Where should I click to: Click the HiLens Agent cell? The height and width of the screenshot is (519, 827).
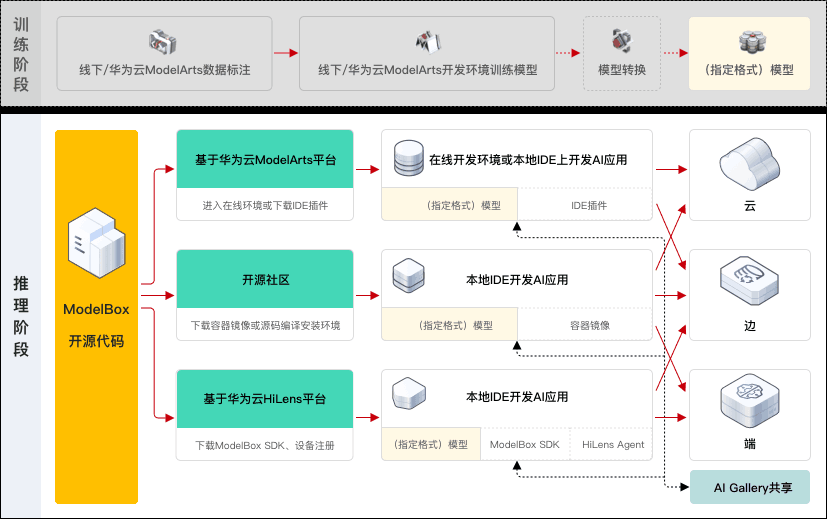click(612, 444)
